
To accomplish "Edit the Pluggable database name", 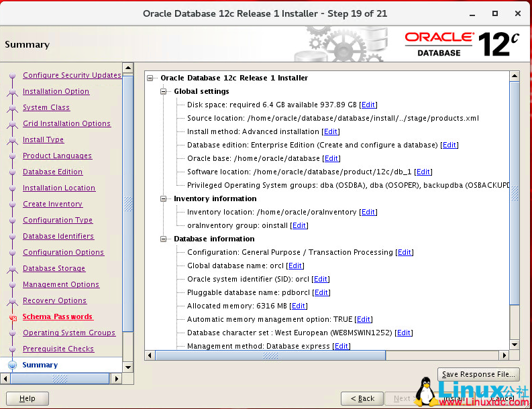I will click(321, 293).
